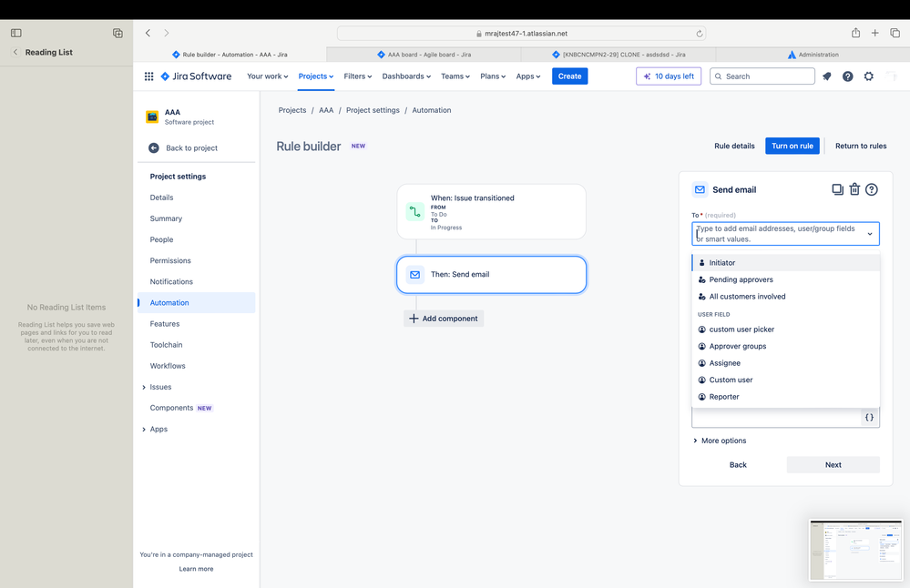Switch to AAA board browser tab
The width and height of the screenshot is (910, 588).
424,55
